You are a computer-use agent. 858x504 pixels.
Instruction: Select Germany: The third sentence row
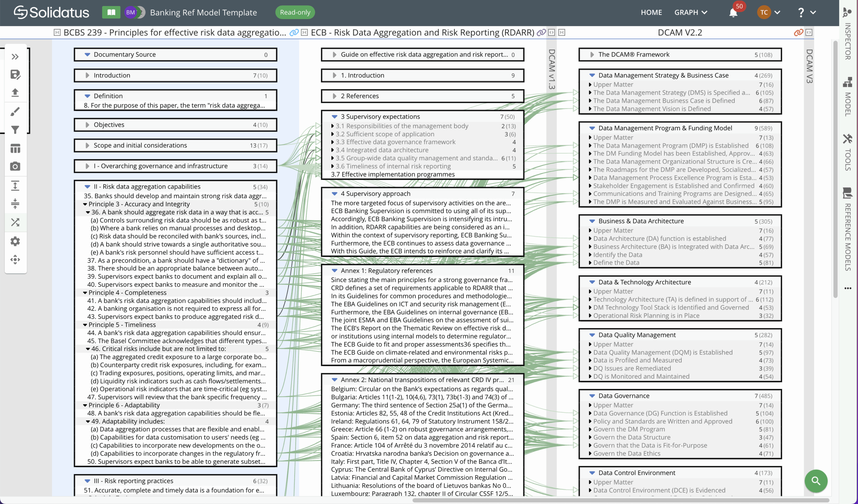tap(422, 405)
